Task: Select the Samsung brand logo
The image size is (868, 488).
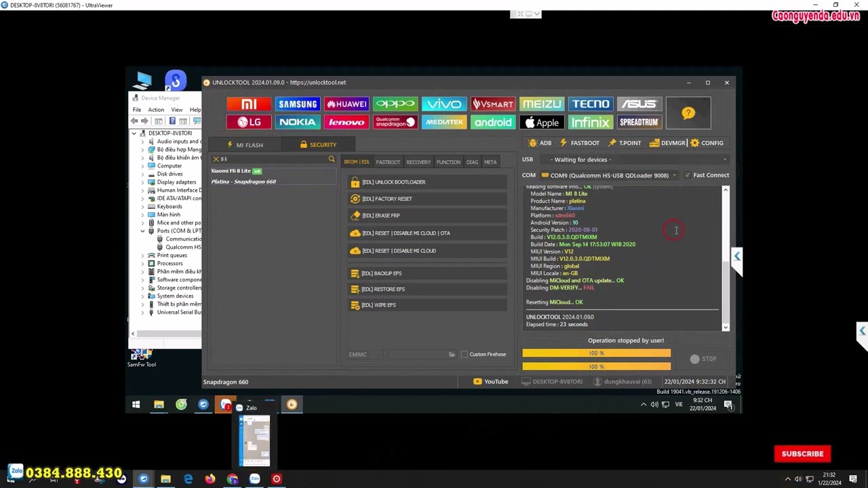Action: 298,104
